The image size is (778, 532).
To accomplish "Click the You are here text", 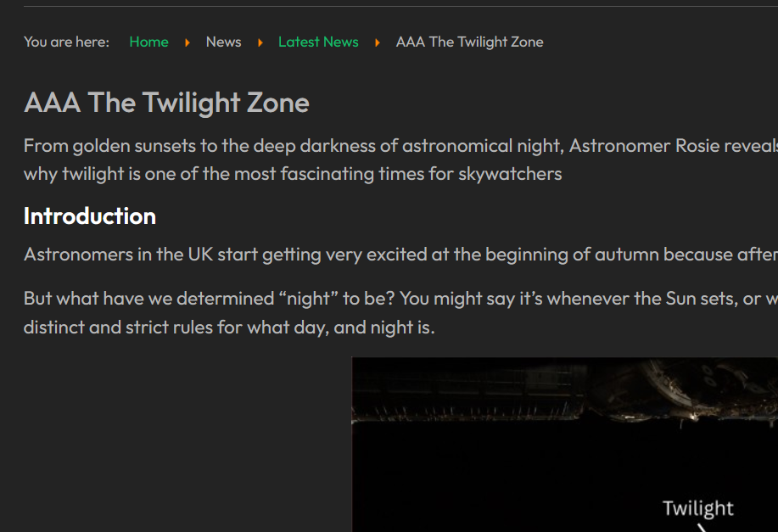I will tap(66, 42).
